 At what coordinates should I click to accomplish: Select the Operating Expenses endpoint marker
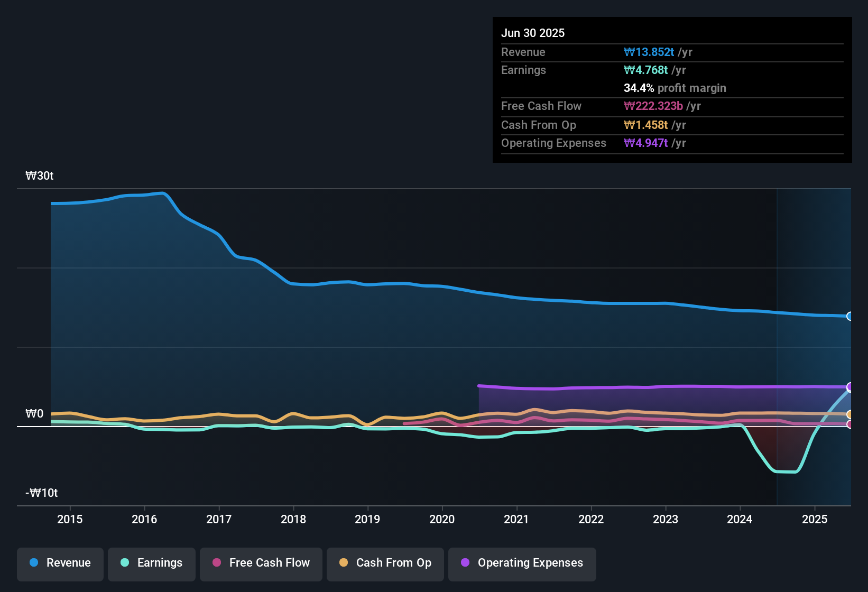(850, 387)
